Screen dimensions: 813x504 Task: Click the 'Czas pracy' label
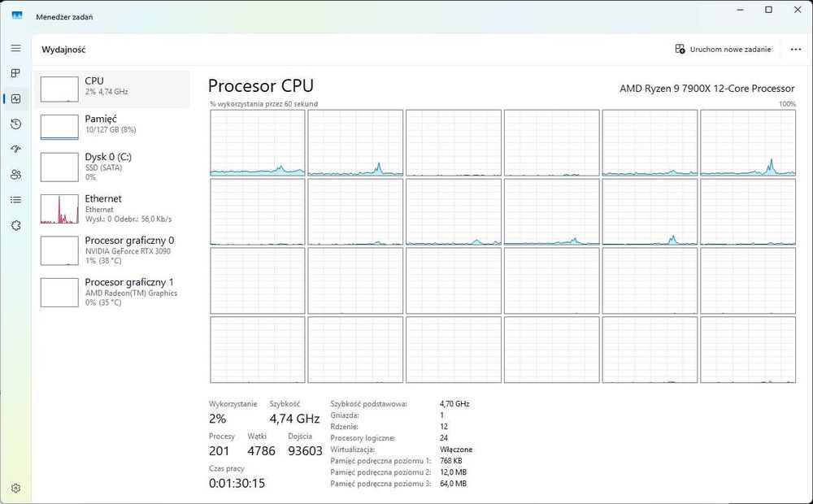tap(227, 468)
